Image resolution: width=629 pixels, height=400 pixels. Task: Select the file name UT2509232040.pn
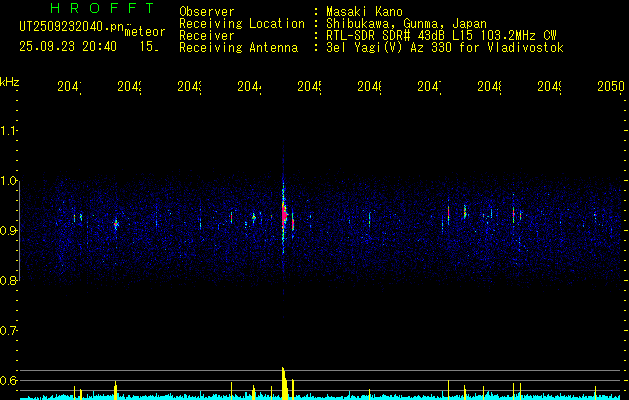pos(71,27)
